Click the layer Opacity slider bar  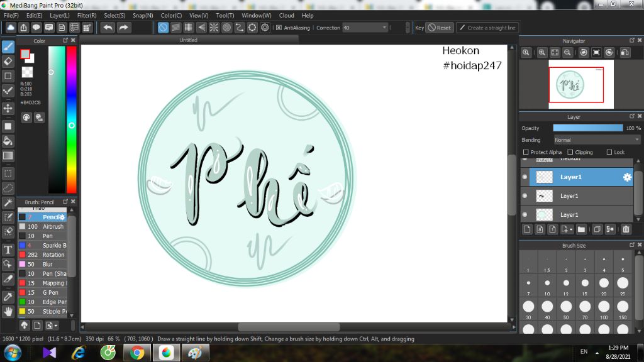pyautogui.click(x=588, y=128)
